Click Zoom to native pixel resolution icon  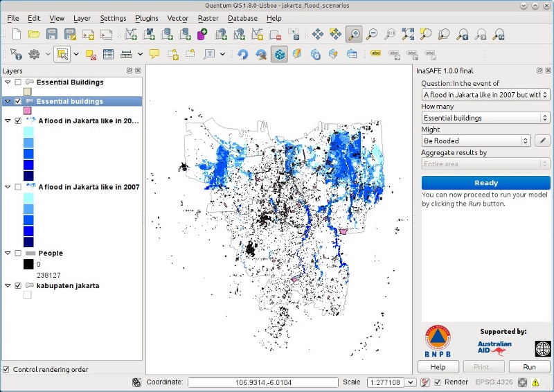pos(390,35)
